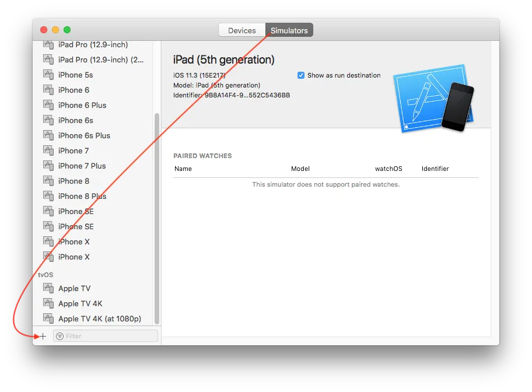Switch to the Devices tab

(x=242, y=30)
